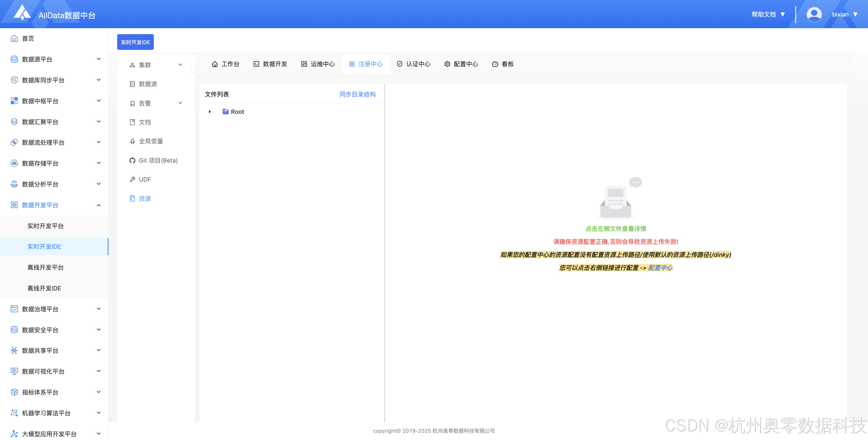Click the user avatar icon
This screenshot has height=440, width=868.
tap(814, 14)
